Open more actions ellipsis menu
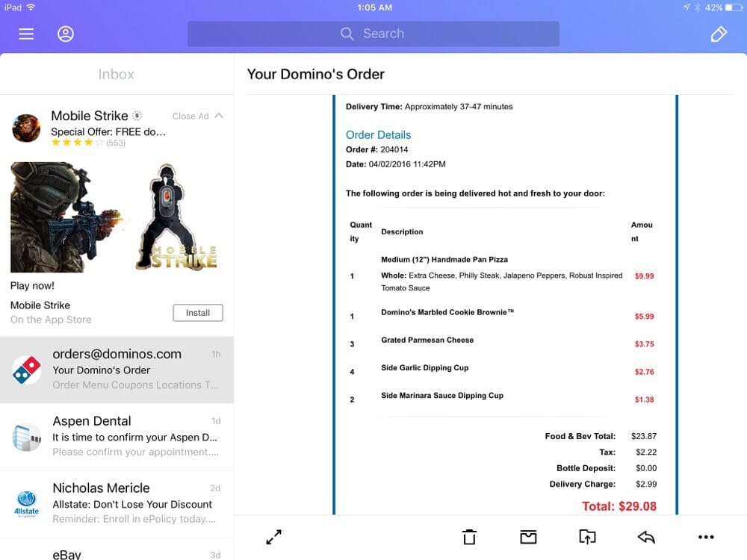This screenshot has width=747, height=560. pyautogui.click(x=705, y=536)
